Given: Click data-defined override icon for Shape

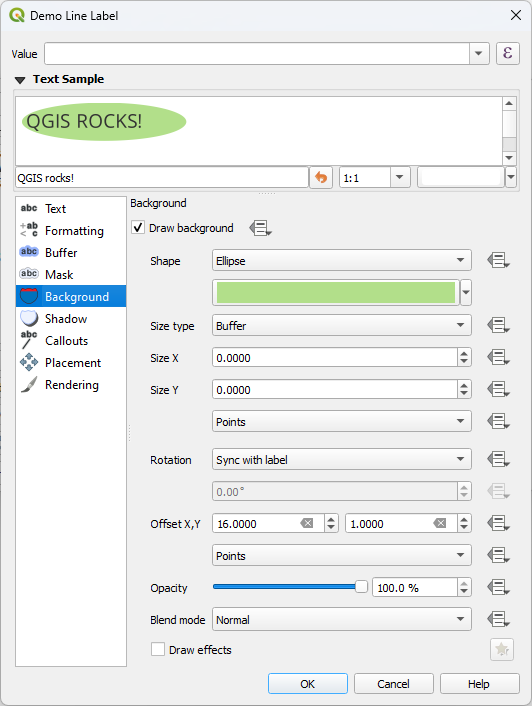Looking at the screenshot, I should (498, 260).
